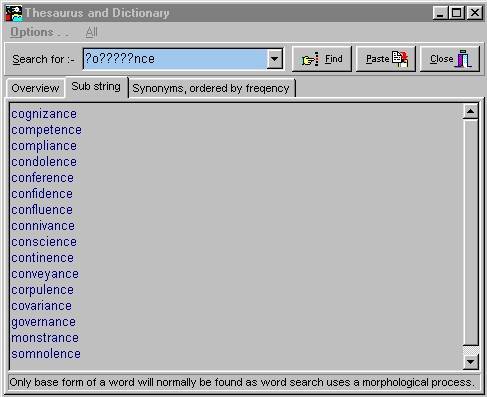Open Synonyms, ordered by freqency tab
The height and width of the screenshot is (397, 487).
(211, 88)
